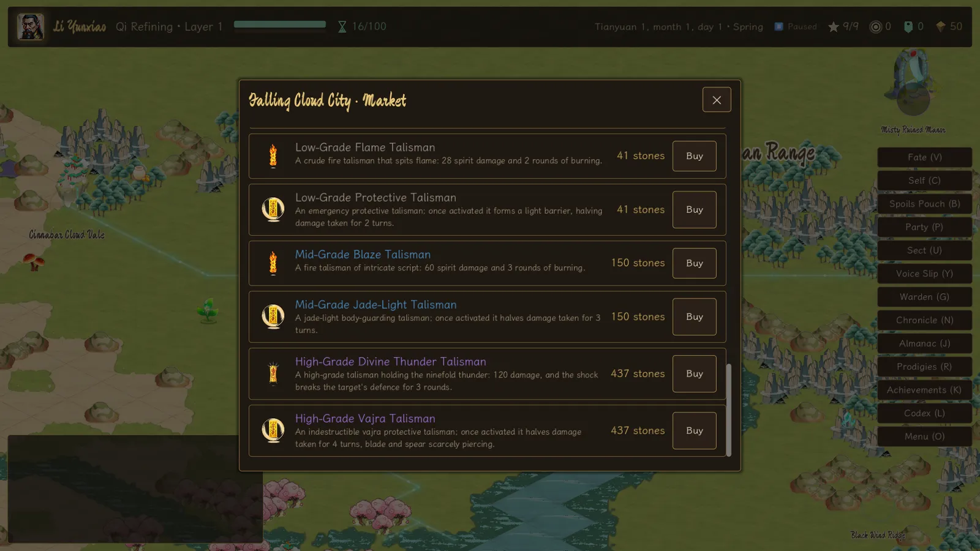
Task: Open the Spoils Pouch (B)
Action: [925, 204]
